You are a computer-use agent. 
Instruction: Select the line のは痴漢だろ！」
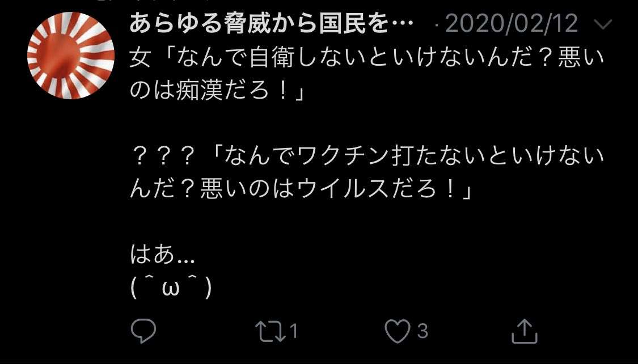[x=217, y=92]
